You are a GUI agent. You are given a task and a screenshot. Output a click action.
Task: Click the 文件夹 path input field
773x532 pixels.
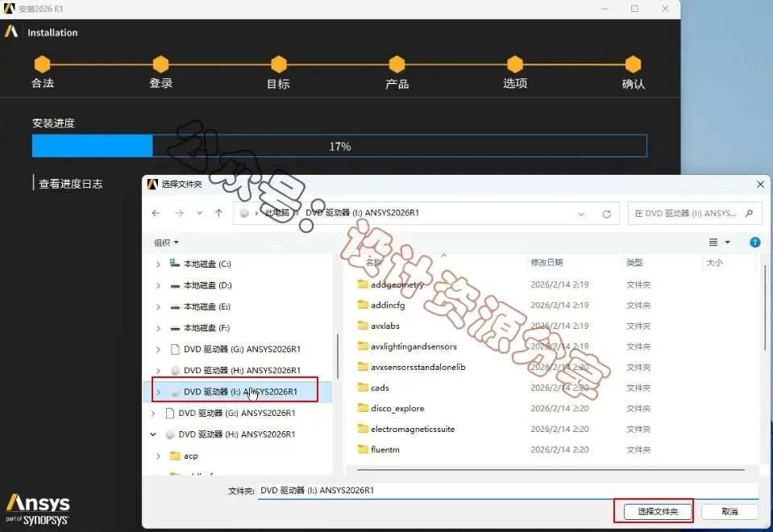(509, 491)
